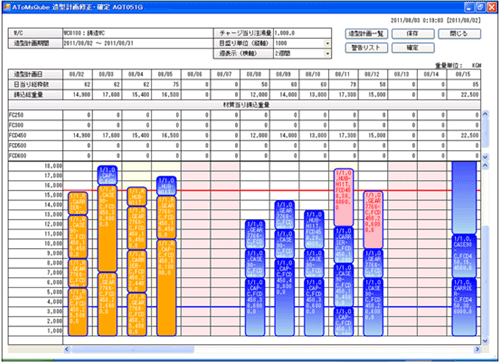This screenshot has width=500, height=362.
Task: Click the 造型計画一覧 button
Action: 366,34
